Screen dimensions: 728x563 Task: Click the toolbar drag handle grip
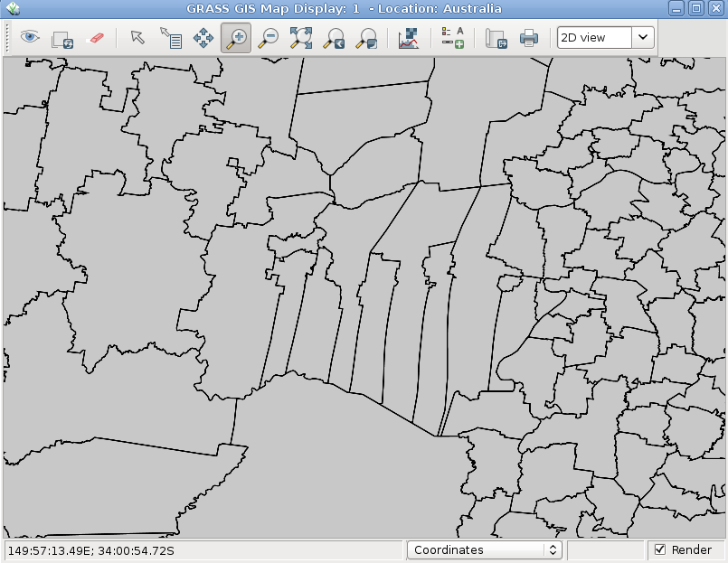pos(7,38)
